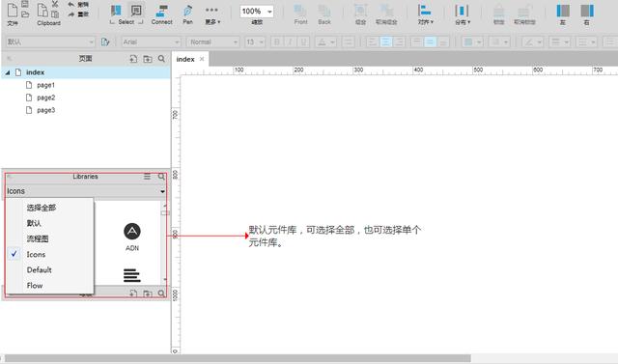
Task: Open the 更多 (more tools) menu
Action: (x=212, y=14)
